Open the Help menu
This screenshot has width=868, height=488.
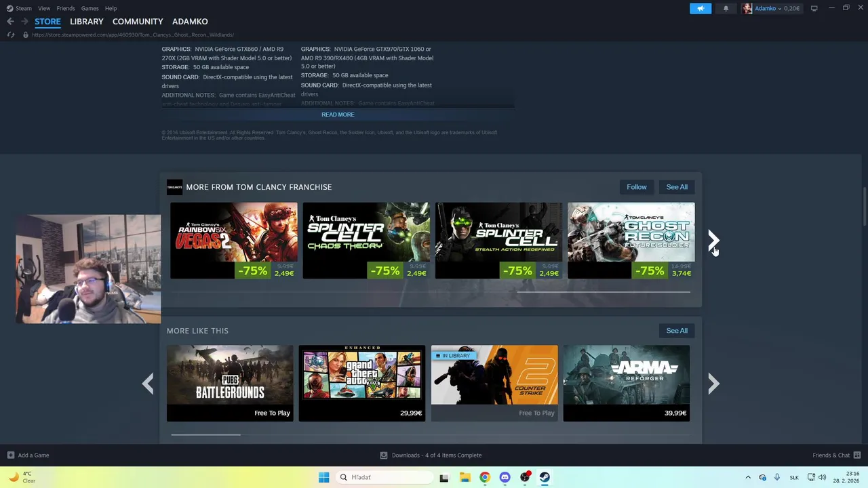(111, 8)
